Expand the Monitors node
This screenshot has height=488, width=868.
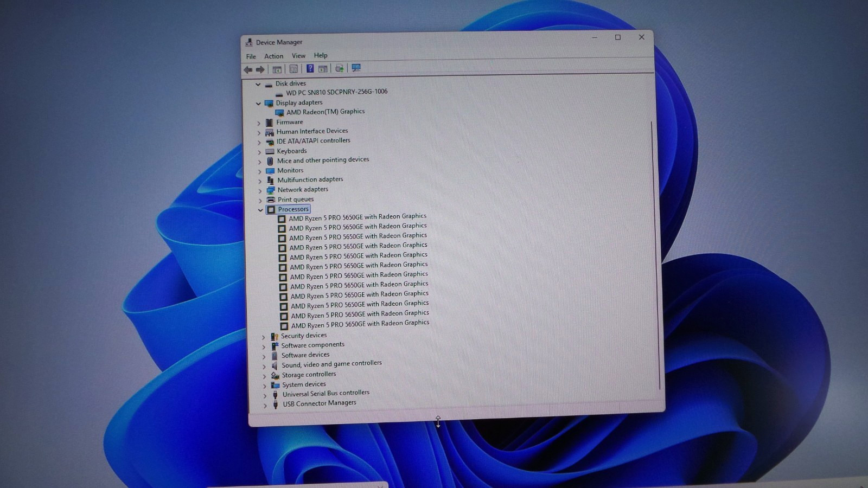260,171
